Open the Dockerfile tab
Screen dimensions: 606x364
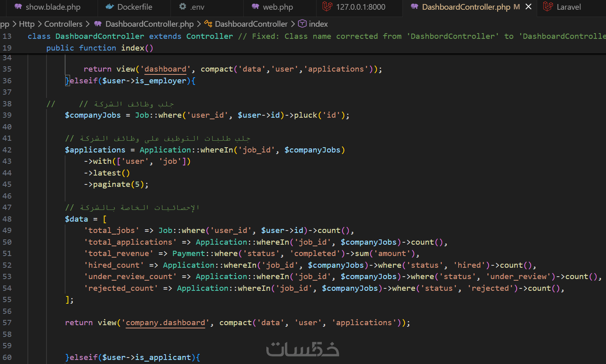(x=134, y=7)
